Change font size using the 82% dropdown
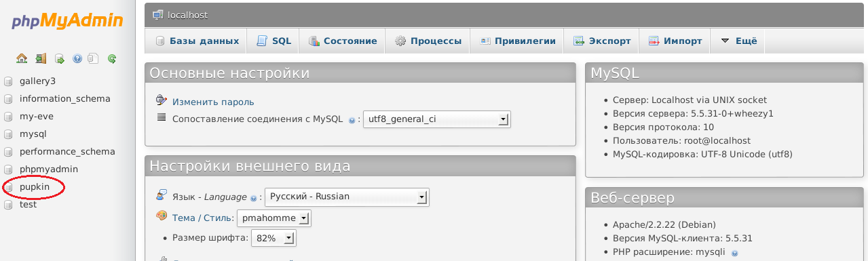Viewport: 868px width, 261px height. coord(273,238)
